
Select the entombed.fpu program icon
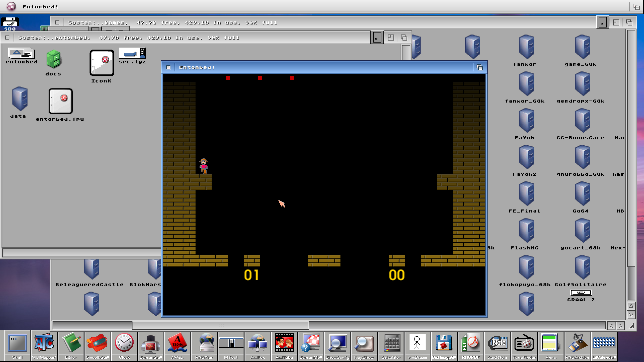point(60,101)
